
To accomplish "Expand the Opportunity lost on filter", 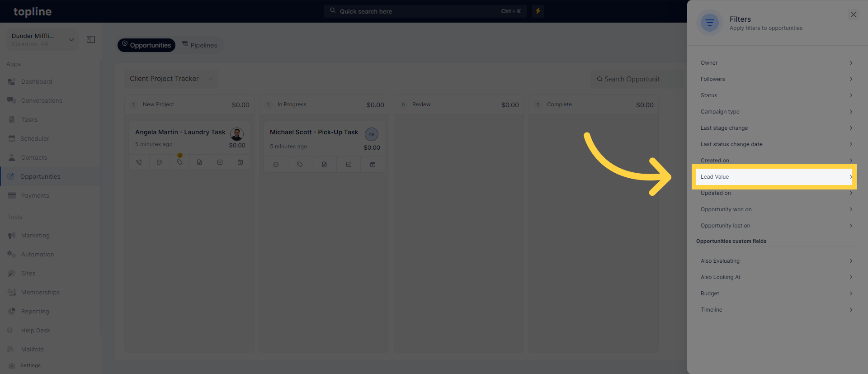I will pyautogui.click(x=776, y=226).
